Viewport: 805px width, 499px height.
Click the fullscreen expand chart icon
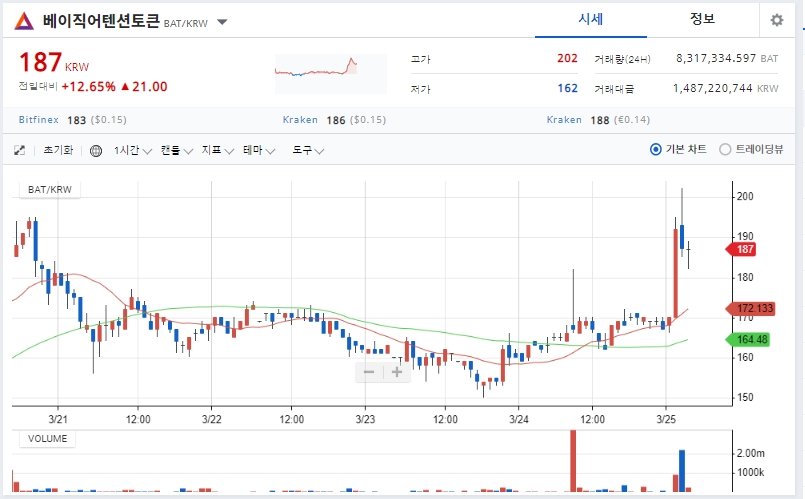pos(20,150)
